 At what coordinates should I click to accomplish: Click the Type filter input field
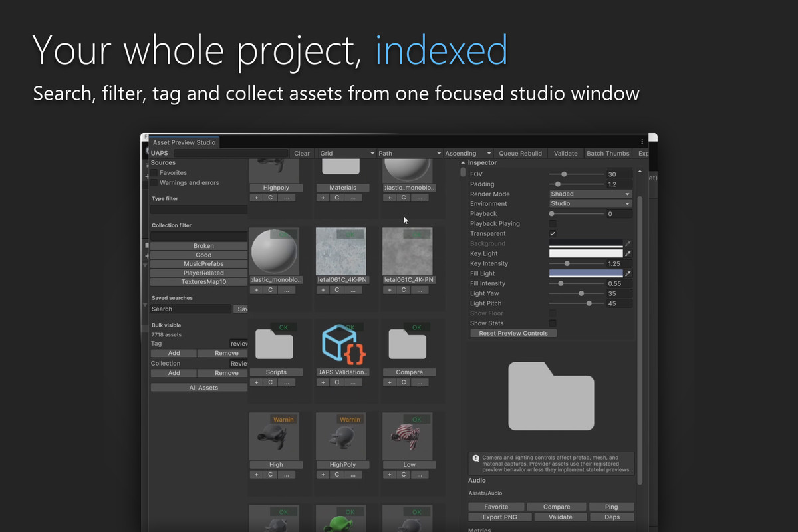[x=199, y=209]
